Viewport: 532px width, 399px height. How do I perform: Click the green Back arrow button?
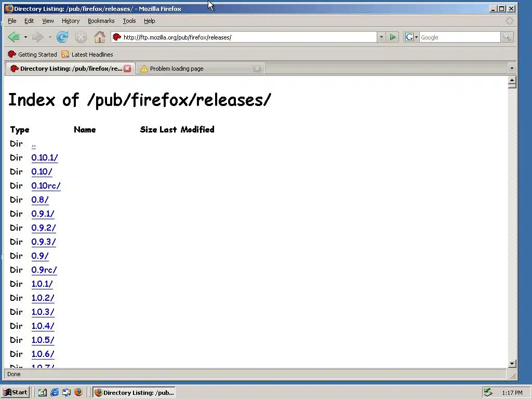[x=14, y=37]
